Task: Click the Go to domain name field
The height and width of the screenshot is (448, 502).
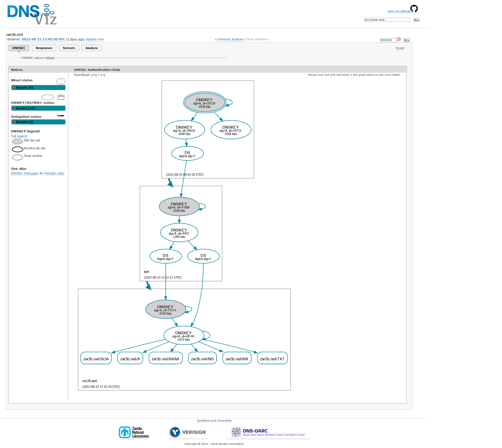Action: click(x=388, y=20)
